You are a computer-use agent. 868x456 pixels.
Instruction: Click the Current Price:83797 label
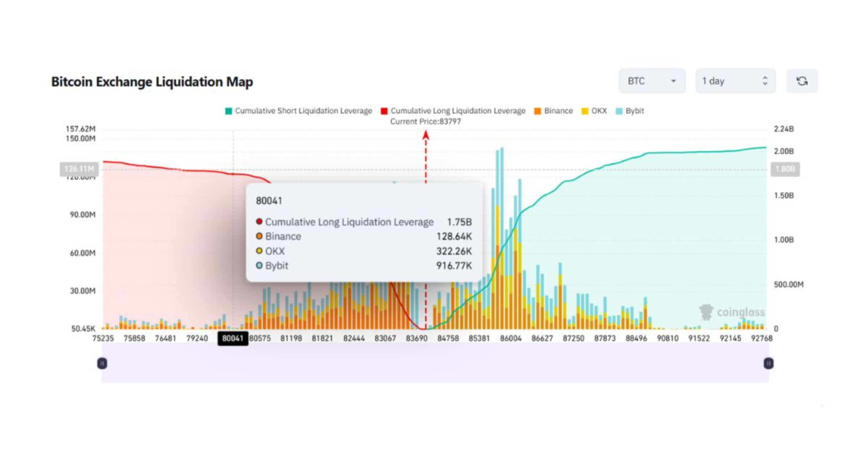tap(426, 122)
